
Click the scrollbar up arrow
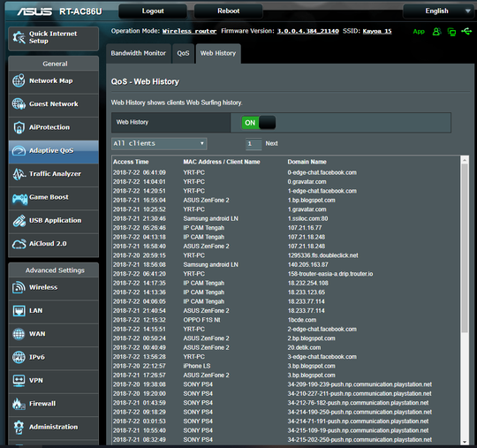click(465, 160)
